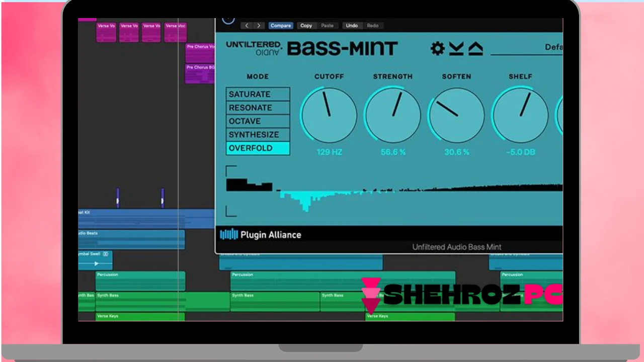Click the MODE section label

click(258, 76)
